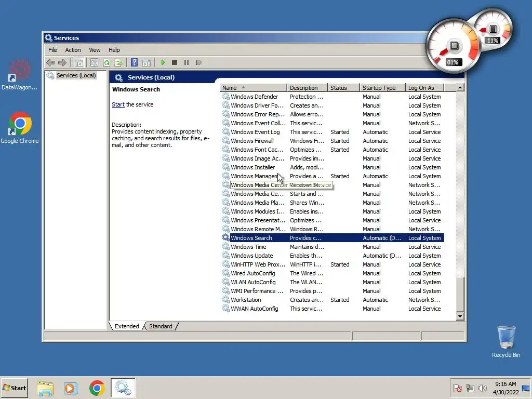Select the WinHTTP Web Prox... service
The image size is (532, 399).
[x=332, y=264]
